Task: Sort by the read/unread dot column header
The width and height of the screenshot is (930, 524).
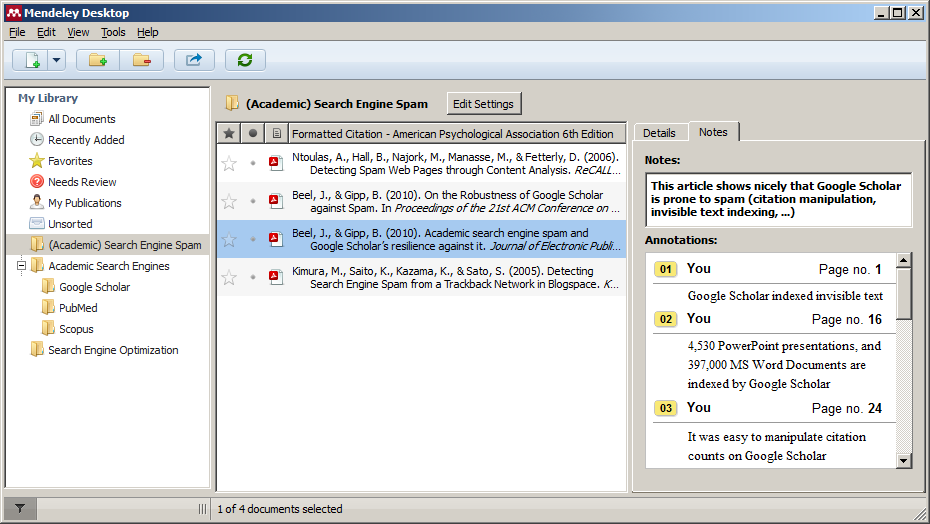Action: (253, 134)
